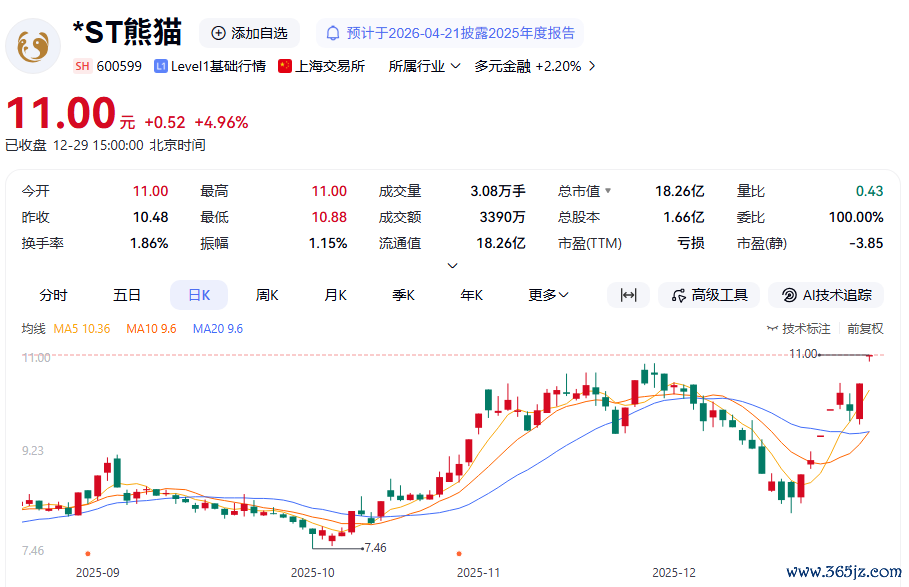Click the chevron arrow after 多元金融 +2.20%
909x587 pixels.
click(592, 66)
